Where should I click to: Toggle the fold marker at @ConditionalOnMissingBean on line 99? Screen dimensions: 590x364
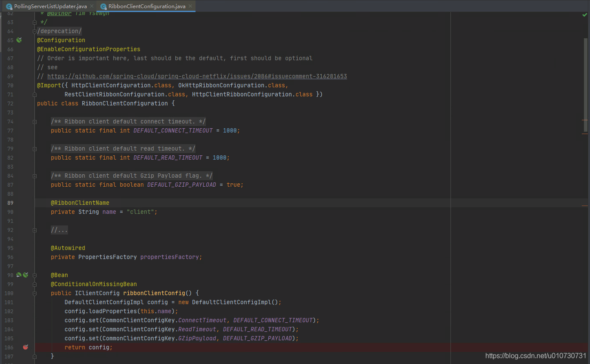tap(34, 284)
